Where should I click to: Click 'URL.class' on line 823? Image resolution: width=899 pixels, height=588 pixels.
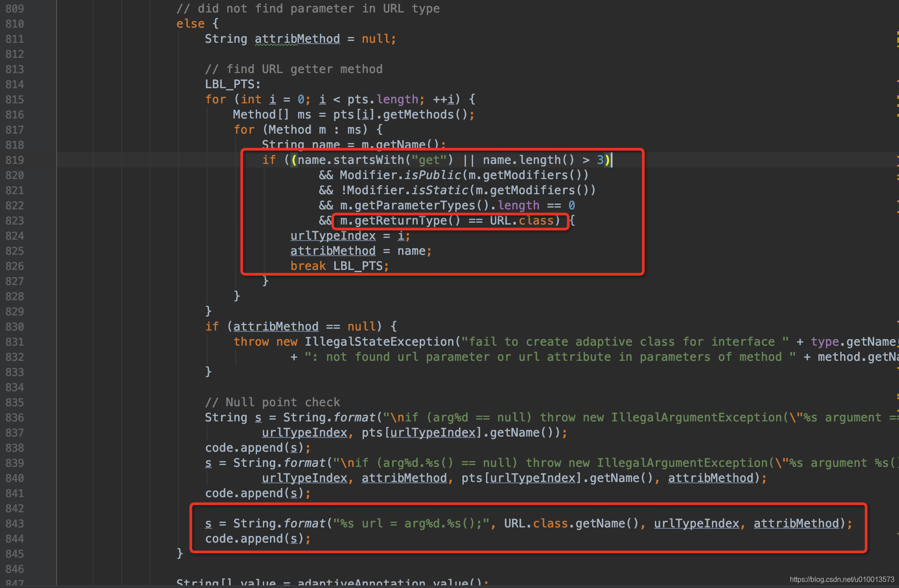coord(522,220)
